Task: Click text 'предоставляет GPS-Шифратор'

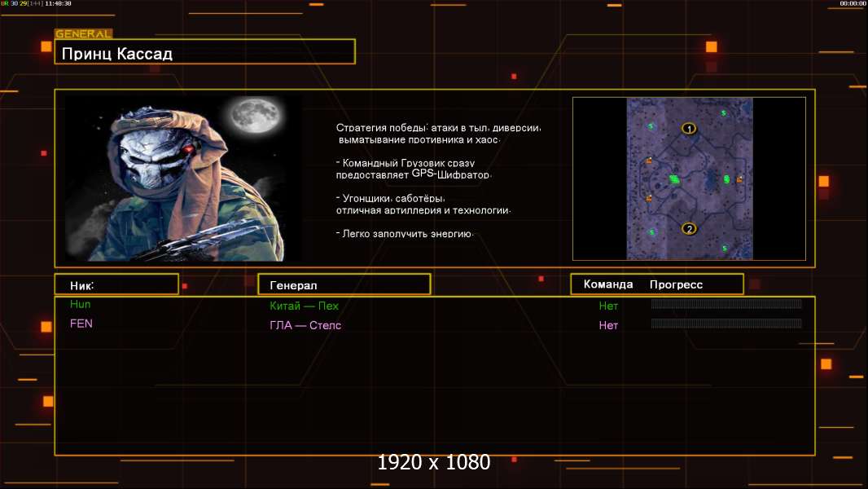Action: click(413, 174)
